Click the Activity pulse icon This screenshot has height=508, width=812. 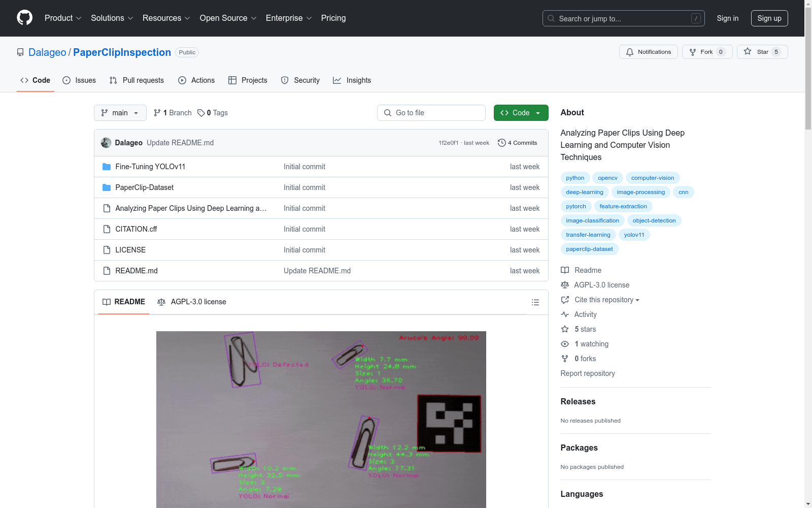(x=565, y=314)
